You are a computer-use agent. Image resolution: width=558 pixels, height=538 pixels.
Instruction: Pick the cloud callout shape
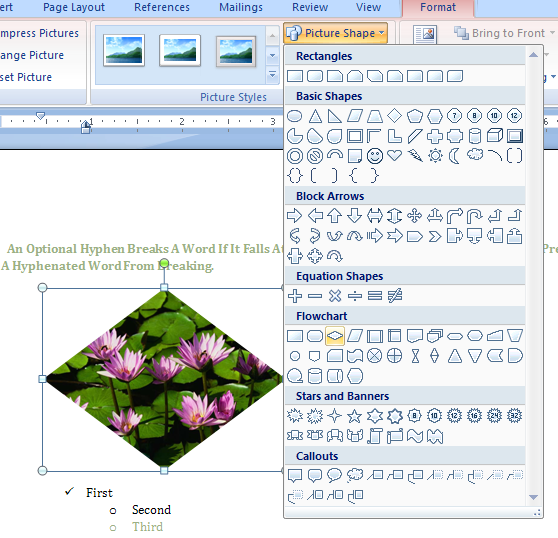(x=355, y=475)
